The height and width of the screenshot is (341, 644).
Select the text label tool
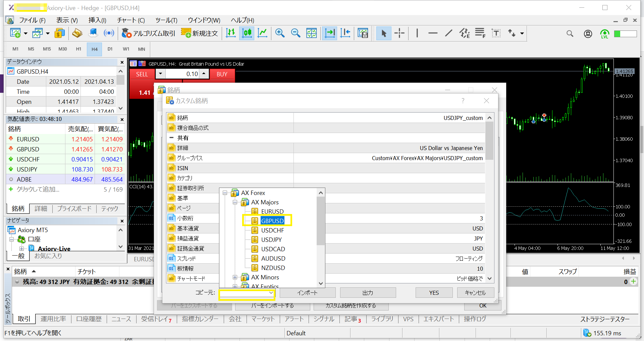[496, 33]
